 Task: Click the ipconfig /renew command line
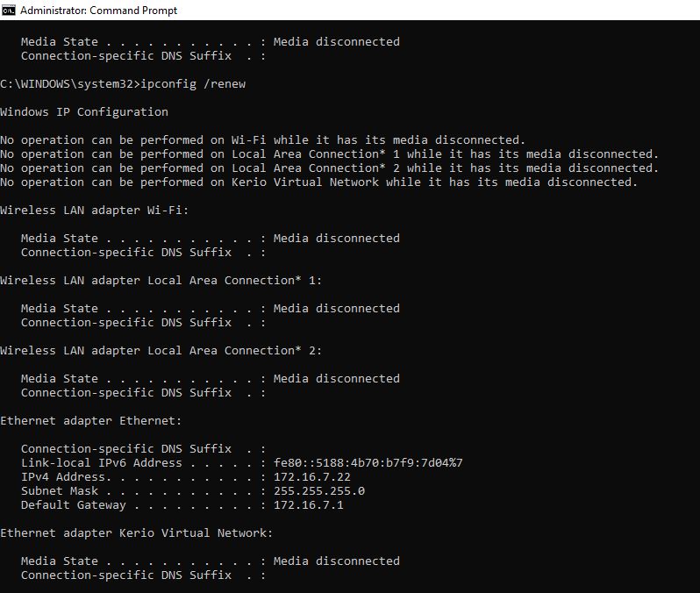coord(123,84)
